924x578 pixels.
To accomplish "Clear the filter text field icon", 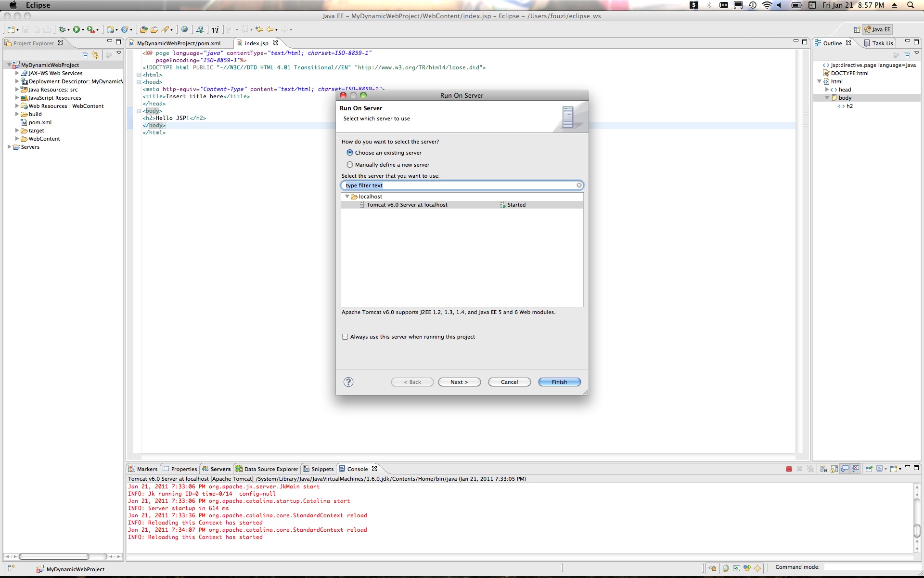I will click(x=579, y=185).
